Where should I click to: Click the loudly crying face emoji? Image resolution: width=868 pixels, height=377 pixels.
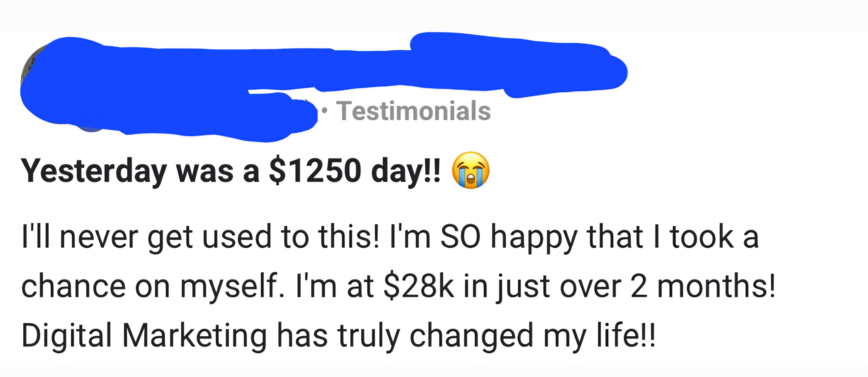(471, 170)
